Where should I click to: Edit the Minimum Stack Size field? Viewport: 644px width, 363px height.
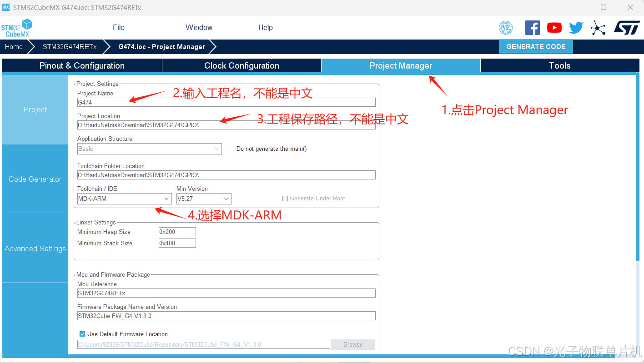point(177,243)
